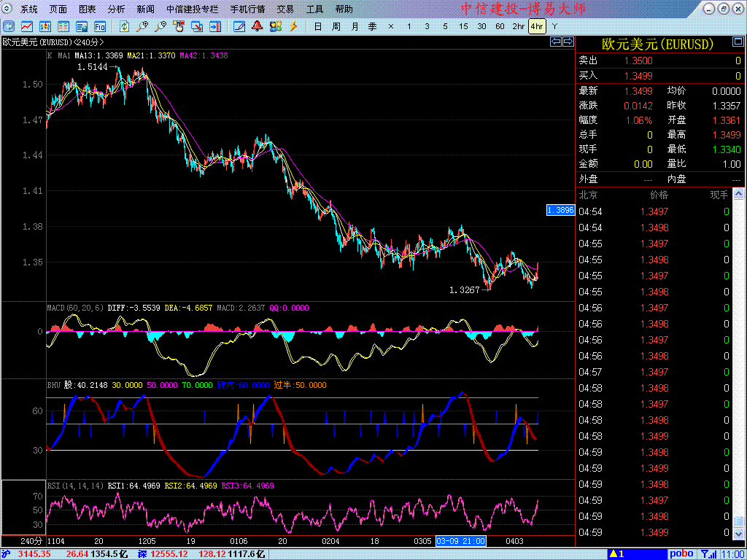Viewport: 747px width, 560px height.
Task: Click the 240分 period label at bottom-left
Action: [x=31, y=541]
